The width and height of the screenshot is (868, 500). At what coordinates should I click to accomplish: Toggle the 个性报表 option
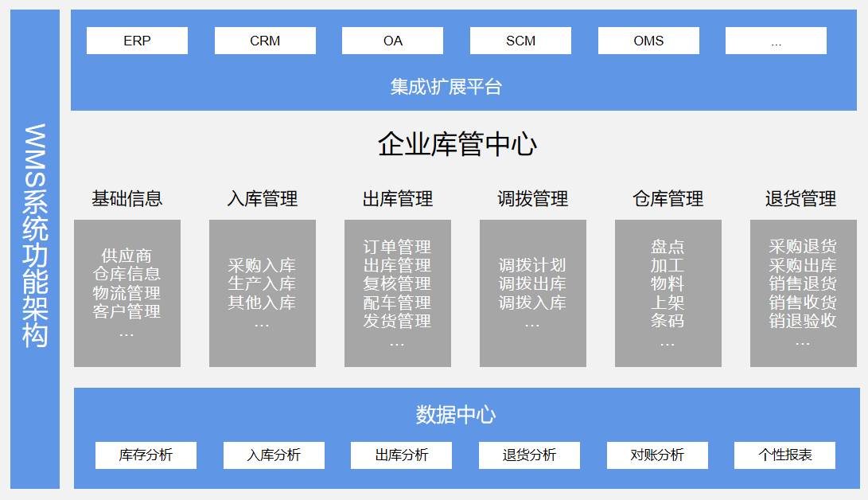[x=784, y=455]
